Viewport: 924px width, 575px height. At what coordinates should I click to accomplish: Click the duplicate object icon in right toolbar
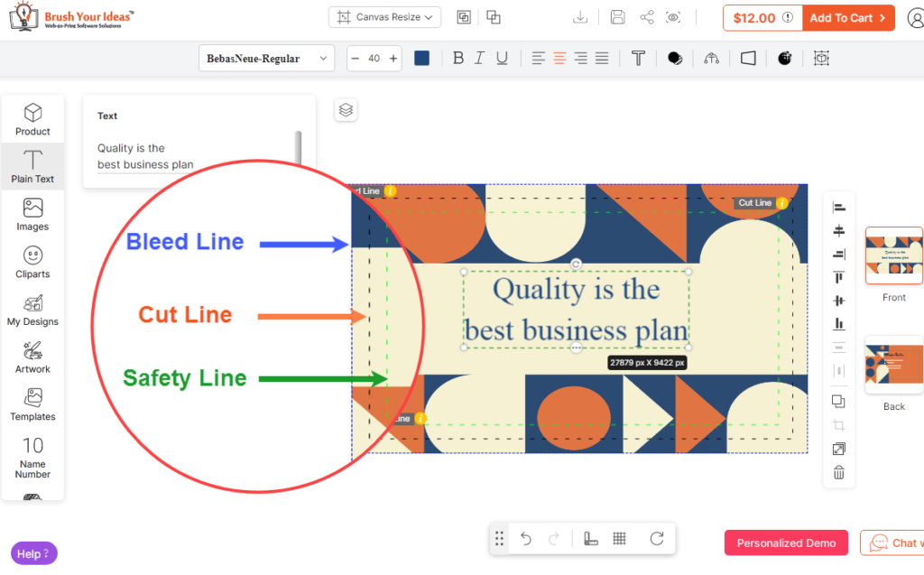click(838, 401)
